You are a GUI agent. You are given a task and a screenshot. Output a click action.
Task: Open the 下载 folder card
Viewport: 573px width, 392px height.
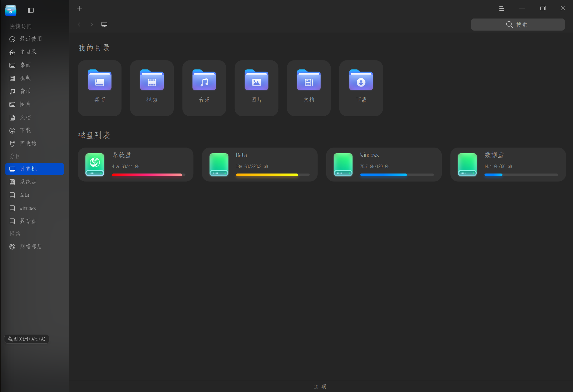pyautogui.click(x=361, y=88)
